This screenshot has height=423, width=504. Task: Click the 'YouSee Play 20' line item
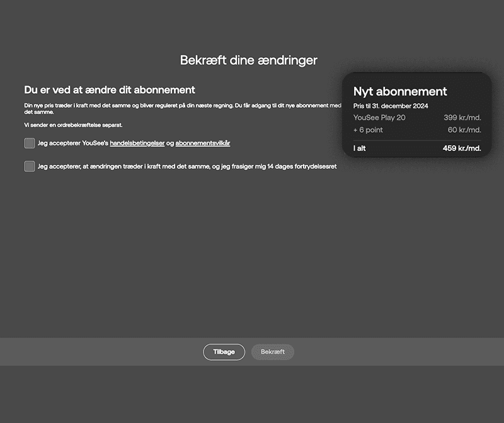[x=379, y=118]
